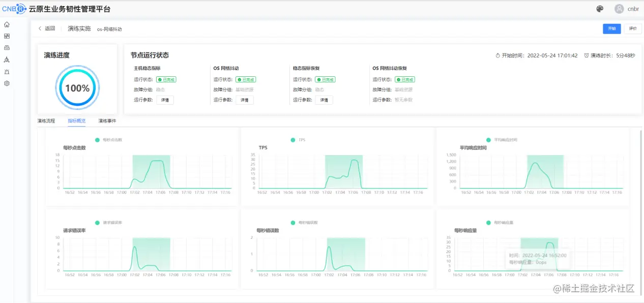Click the 云原生业务韧性管理平台 title
Image resolution: width=644 pixels, height=303 pixels.
[70, 9]
